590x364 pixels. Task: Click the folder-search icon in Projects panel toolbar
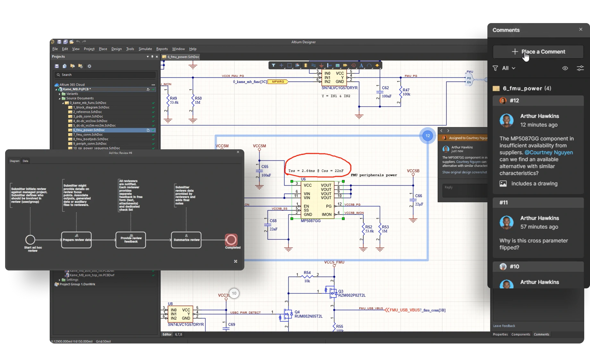point(72,66)
